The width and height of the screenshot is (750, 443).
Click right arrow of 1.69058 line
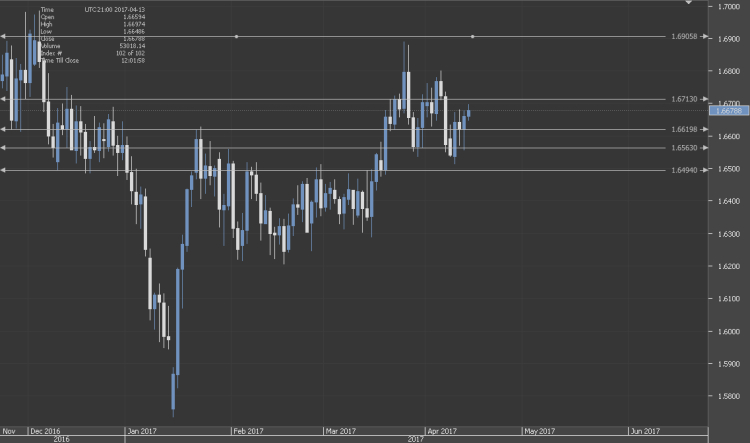(706, 37)
